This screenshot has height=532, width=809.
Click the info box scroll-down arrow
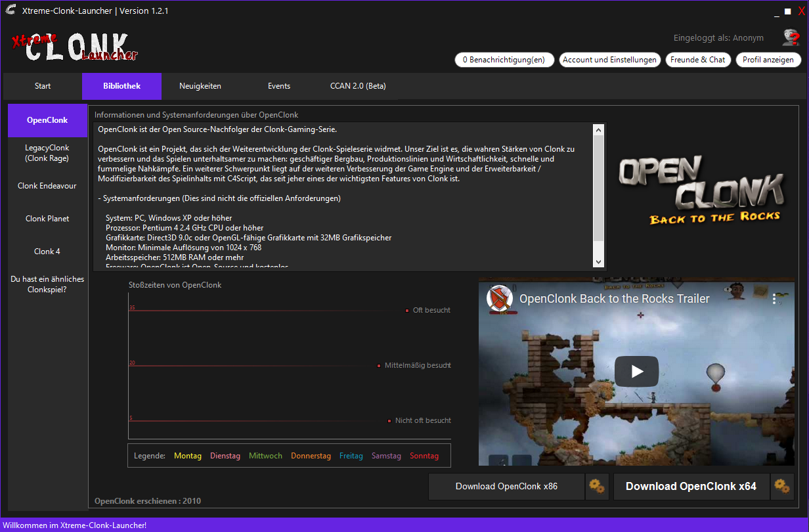click(x=598, y=262)
